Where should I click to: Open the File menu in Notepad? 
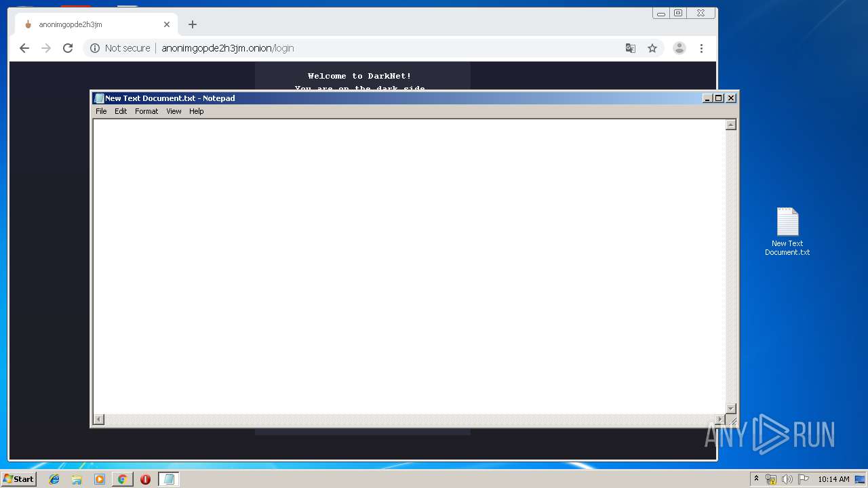[101, 111]
